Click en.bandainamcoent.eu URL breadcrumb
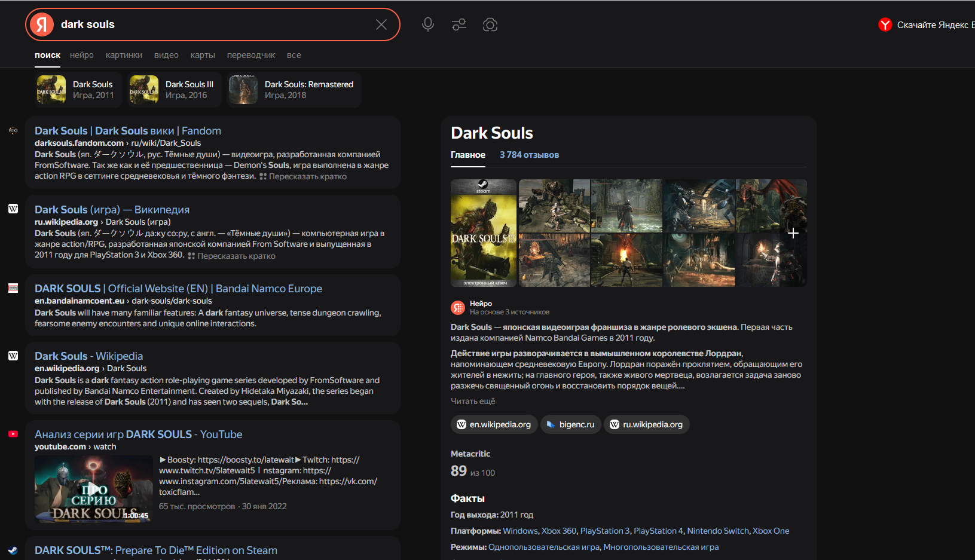The width and height of the screenshot is (975, 560). click(x=123, y=301)
